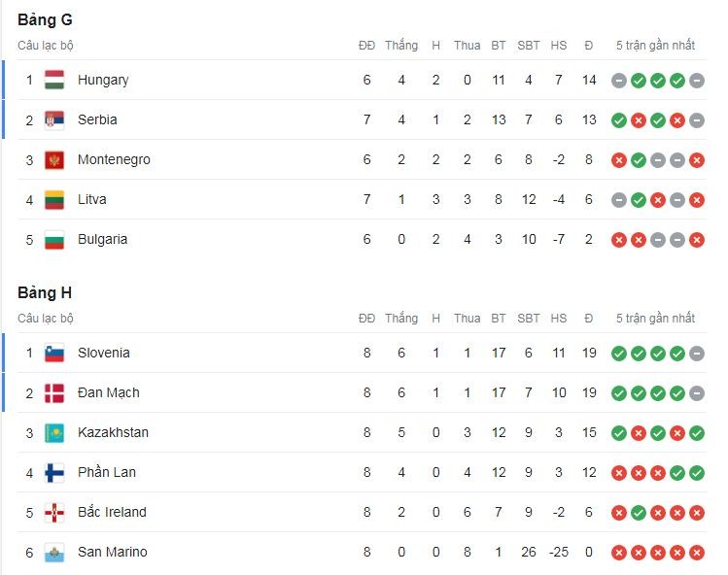This screenshot has width=728, height=575.
Task: Click the Bảng H group heading
Action: tap(45, 292)
